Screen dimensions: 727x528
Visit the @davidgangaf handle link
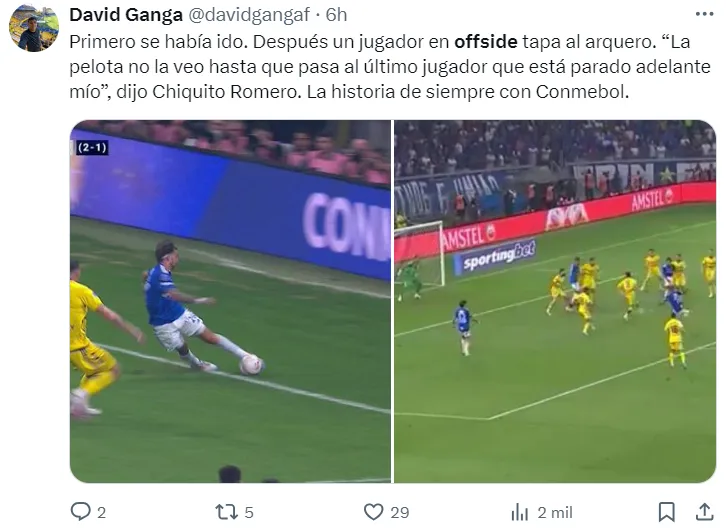(x=249, y=15)
